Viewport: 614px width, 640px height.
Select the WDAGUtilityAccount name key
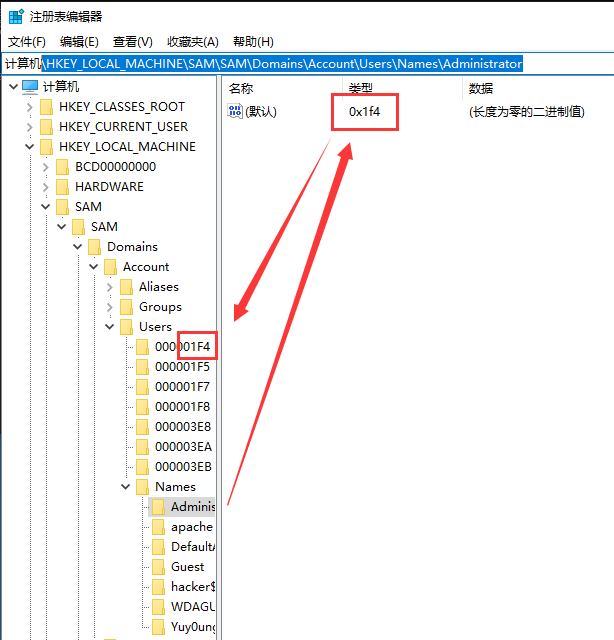pyautogui.click(x=193, y=607)
